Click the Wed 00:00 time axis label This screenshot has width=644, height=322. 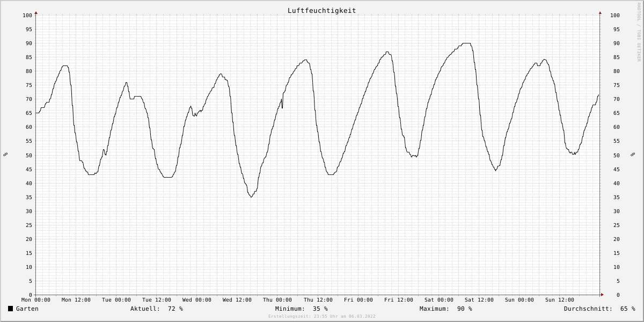[197, 300]
